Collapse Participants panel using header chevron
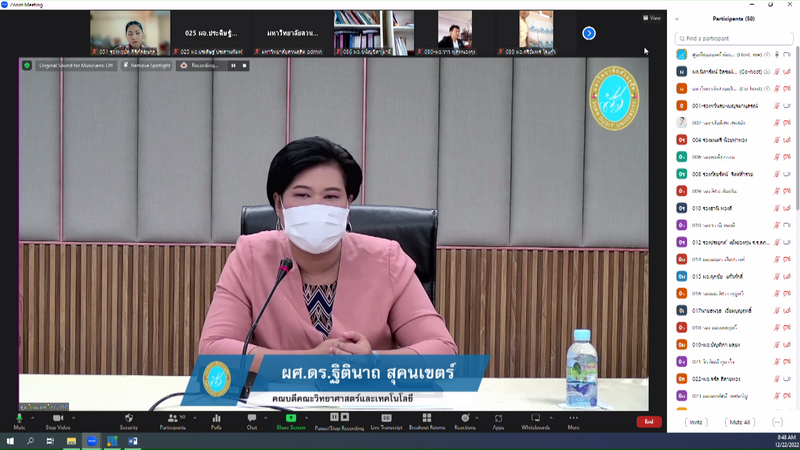800x450 pixels. [x=677, y=19]
